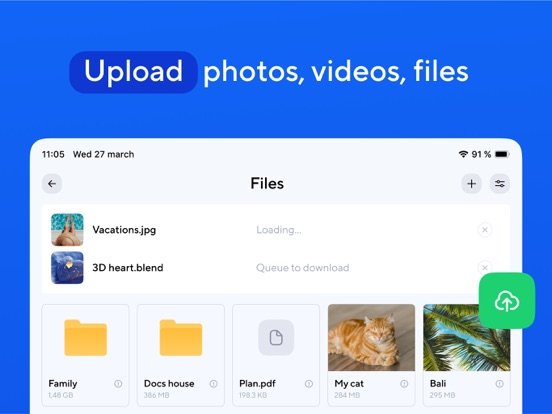Show info for My cat
552x414 pixels.
click(404, 384)
